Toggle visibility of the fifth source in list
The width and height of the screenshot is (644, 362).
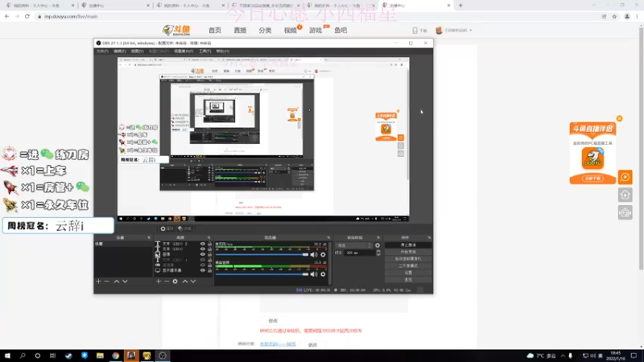coord(203,265)
